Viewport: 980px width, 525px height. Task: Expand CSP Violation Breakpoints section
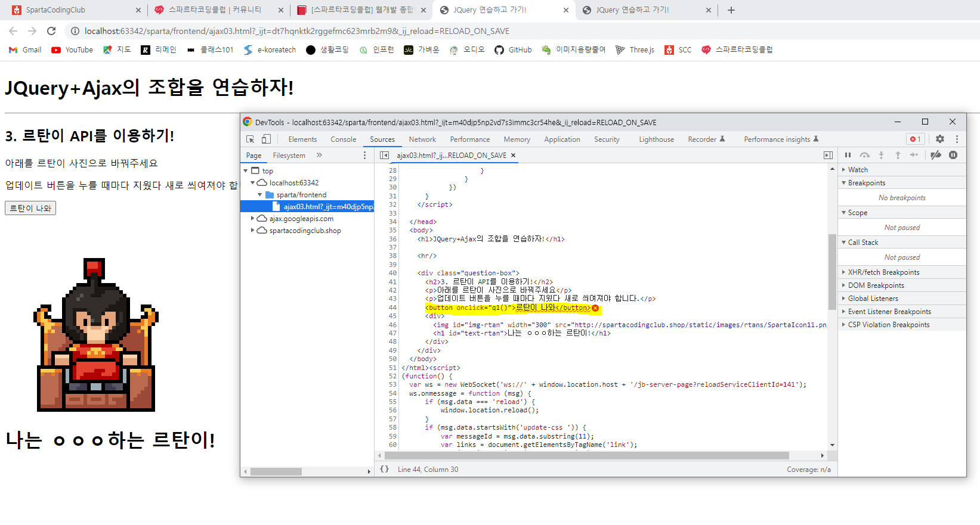902,325
